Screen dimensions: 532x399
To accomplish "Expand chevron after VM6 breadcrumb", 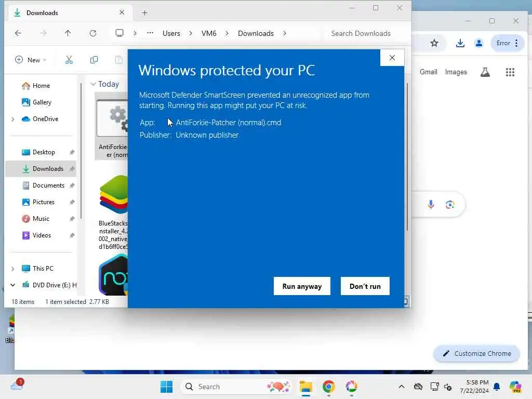I will pos(227,33).
